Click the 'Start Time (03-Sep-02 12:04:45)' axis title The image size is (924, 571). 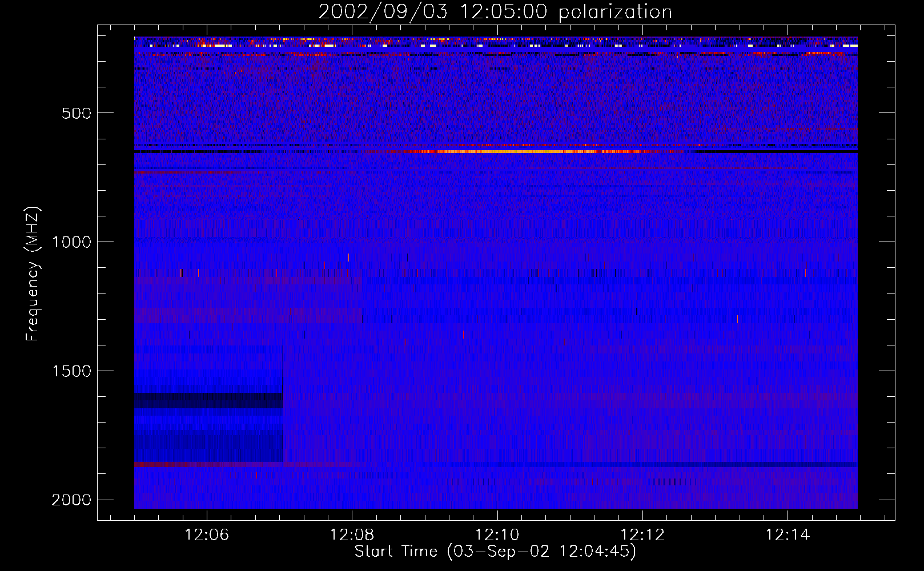[495, 552]
